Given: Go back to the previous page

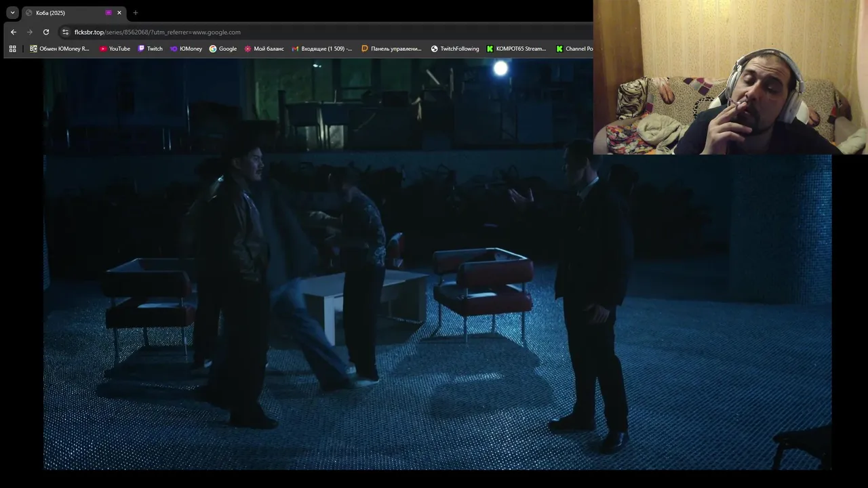Looking at the screenshot, I should click(13, 32).
